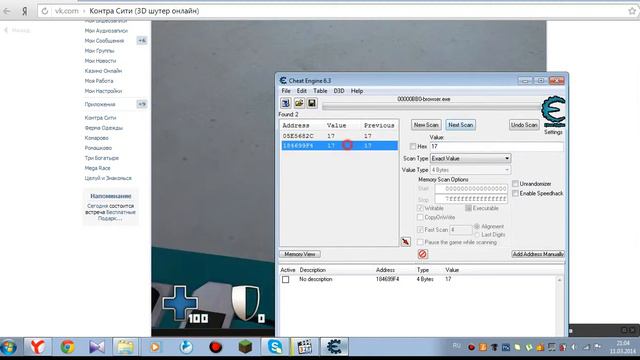
Task: Open the D3D menu in Cheat Engine
Action: pos(339,91)
